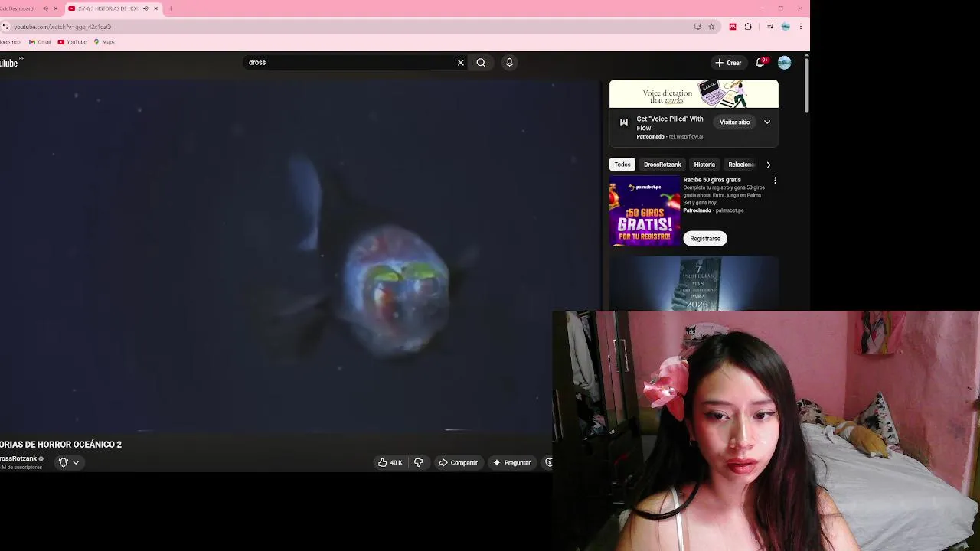Click the Visitar sitio button
This screenshot has width=980, height=551.
(734, 122)
